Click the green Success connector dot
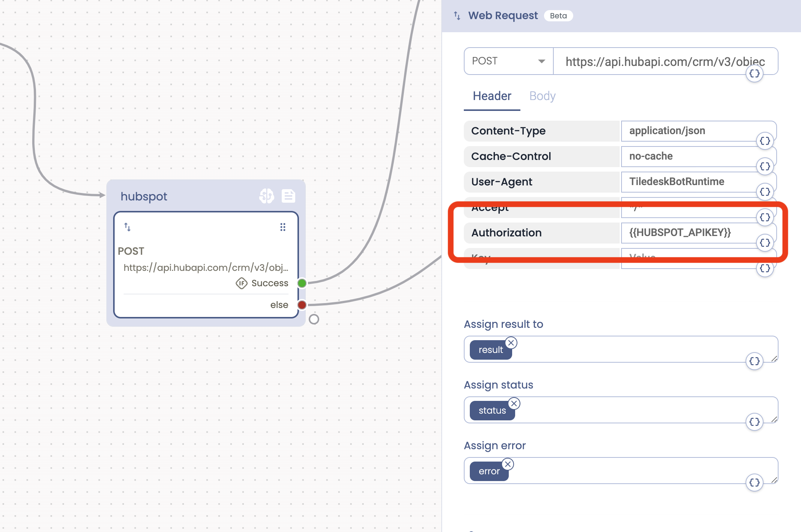 click(302, 283)
